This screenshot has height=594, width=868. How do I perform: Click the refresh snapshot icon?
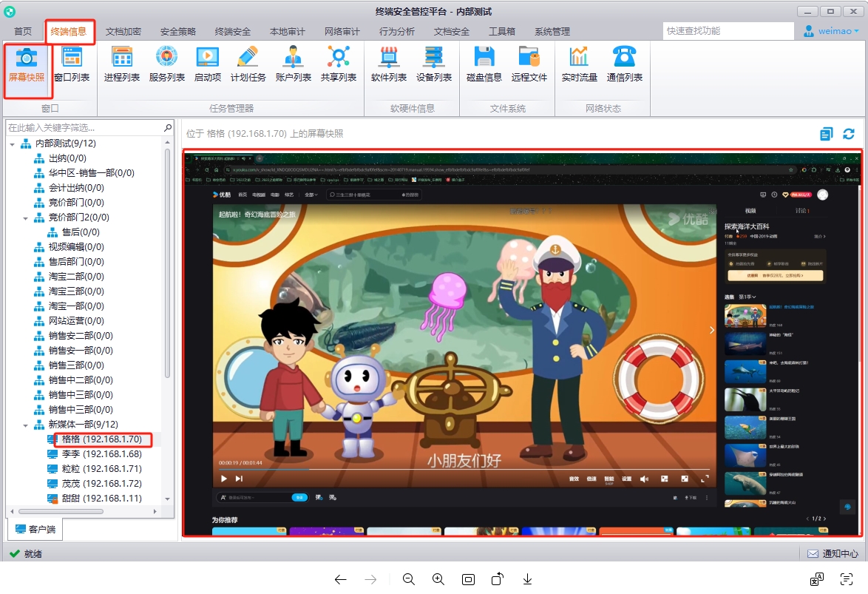849,134
